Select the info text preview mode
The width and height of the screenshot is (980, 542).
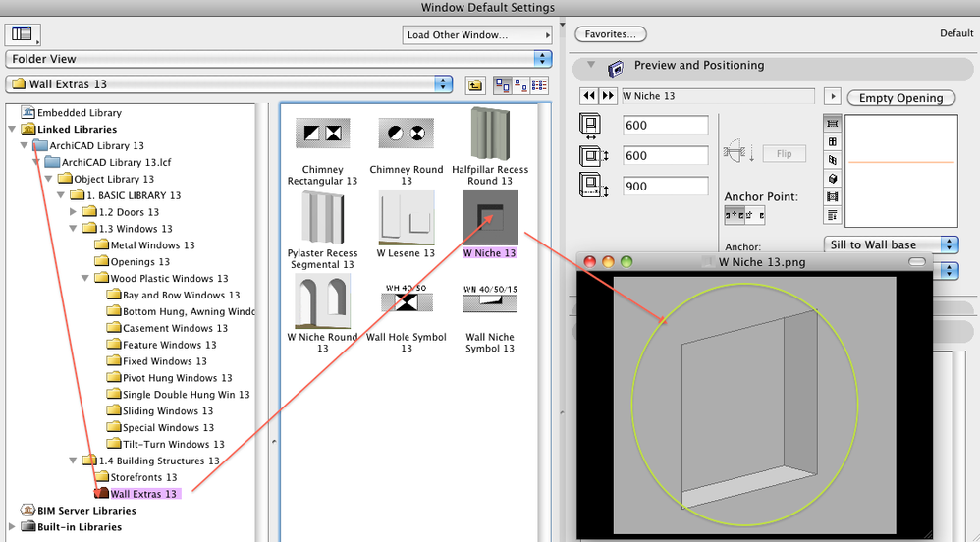833,215
